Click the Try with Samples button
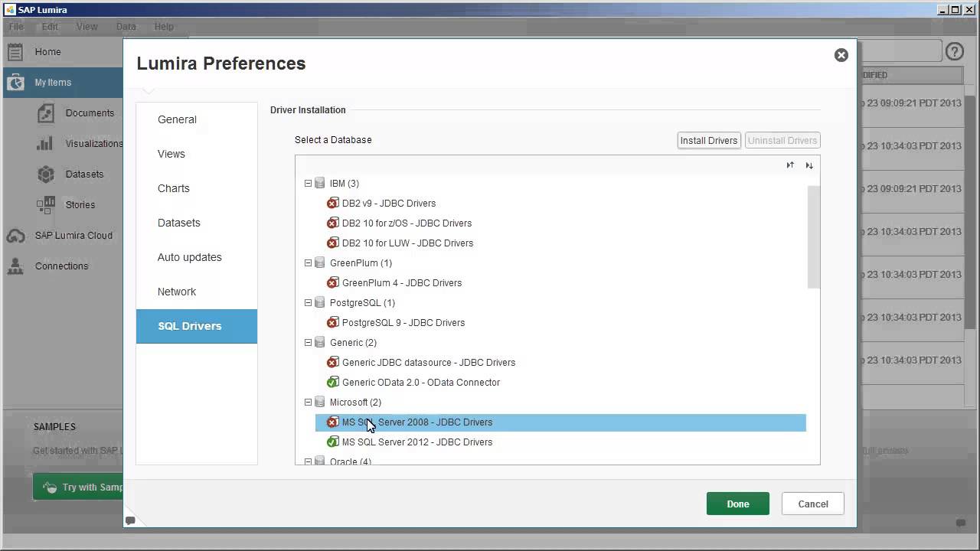 [x=78, y=487]
